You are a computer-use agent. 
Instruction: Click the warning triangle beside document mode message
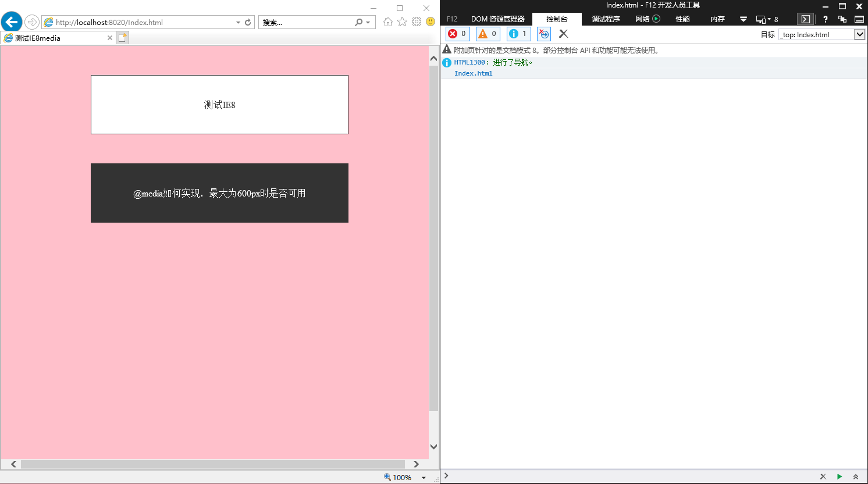point(447,50)
